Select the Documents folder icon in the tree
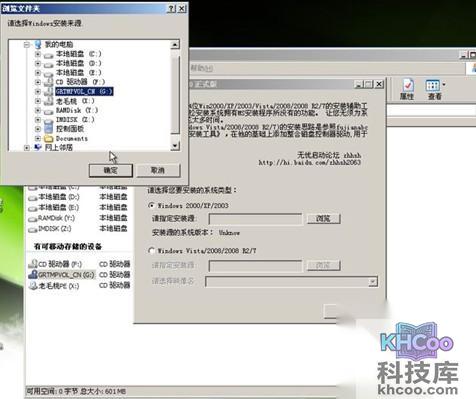This screenshot has width=476, height=399. coord(49,138)
